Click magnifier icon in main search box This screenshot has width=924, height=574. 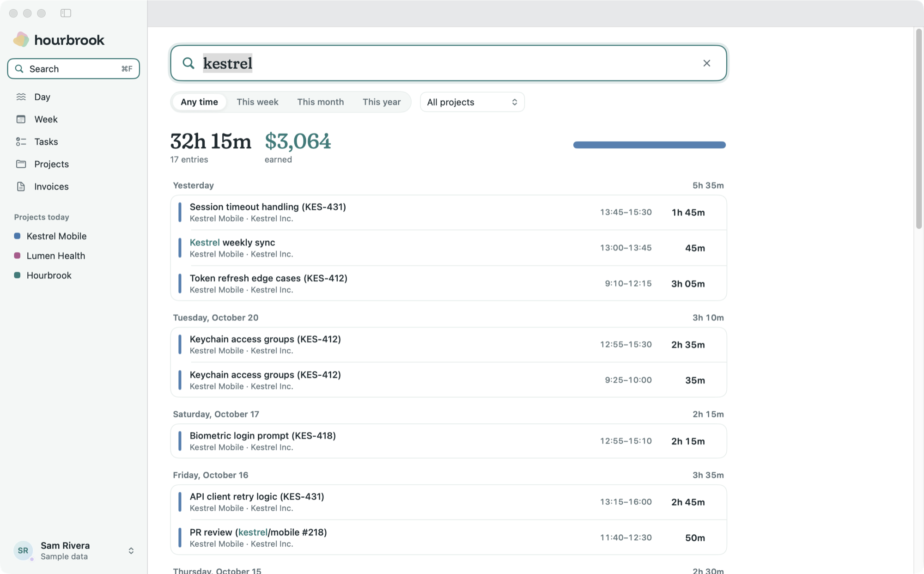[x=188, y=63]
